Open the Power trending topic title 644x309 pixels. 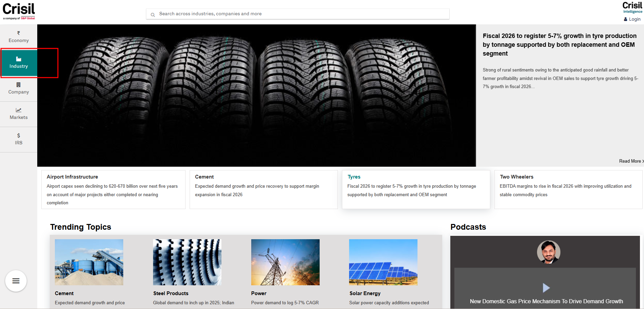click(259, 293)
